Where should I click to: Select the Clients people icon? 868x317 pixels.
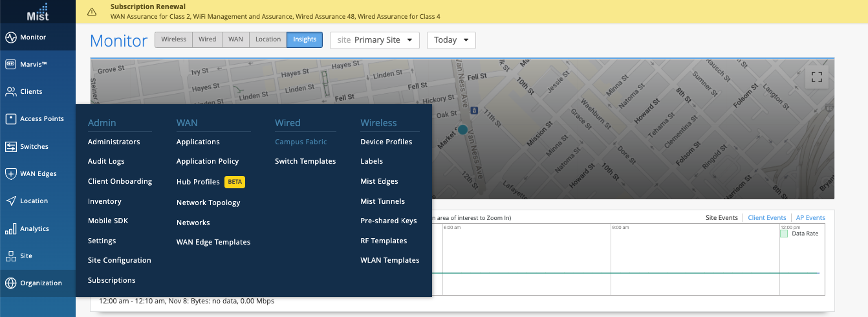pos(10,92)
